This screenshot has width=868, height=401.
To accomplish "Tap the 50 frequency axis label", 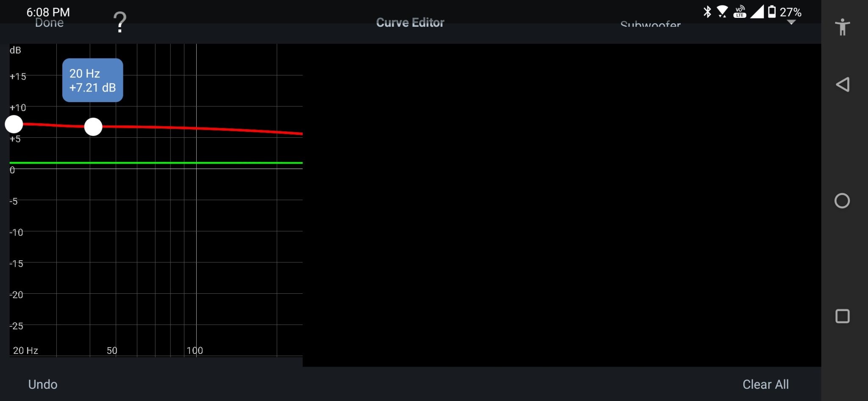I will 112,351.
